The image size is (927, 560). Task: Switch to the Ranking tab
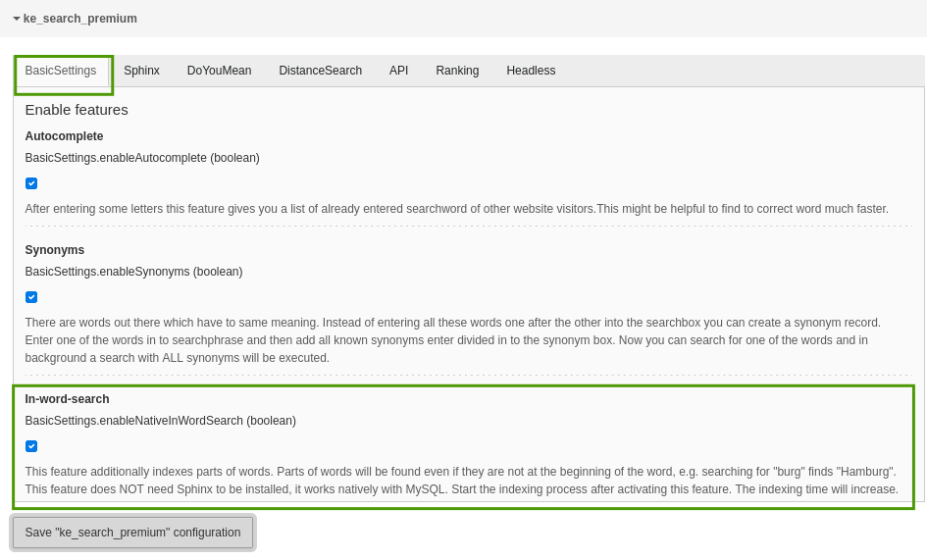click(457, 71)
